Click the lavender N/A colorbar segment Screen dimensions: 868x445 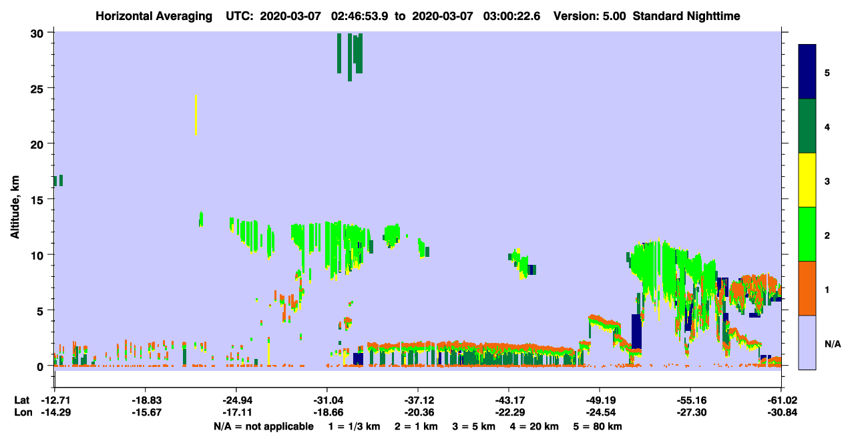[807, 342]
